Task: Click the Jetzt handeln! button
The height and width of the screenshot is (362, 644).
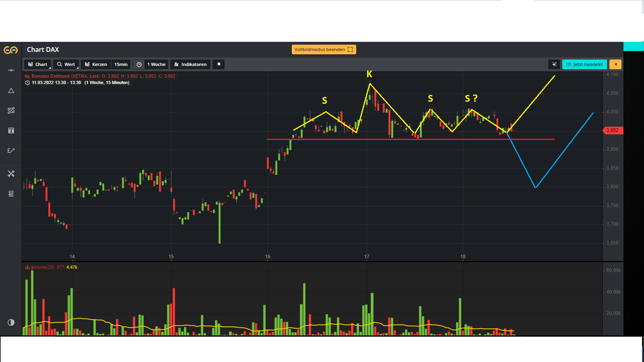Action: pos(584,64)
